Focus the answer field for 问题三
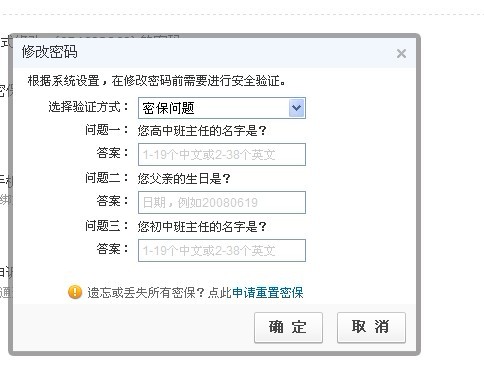The width and height of the screenshot is (484, 368). 222,250
